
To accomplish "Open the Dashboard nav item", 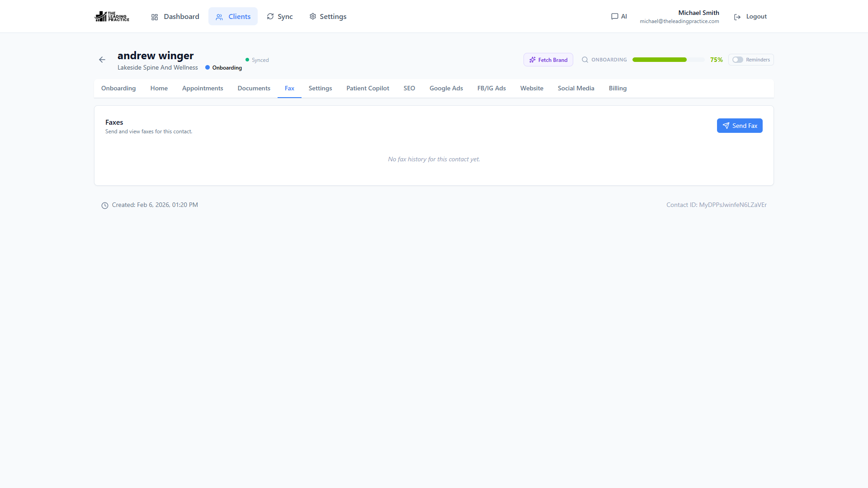I will pyautogui.click(x=175, y=16).
